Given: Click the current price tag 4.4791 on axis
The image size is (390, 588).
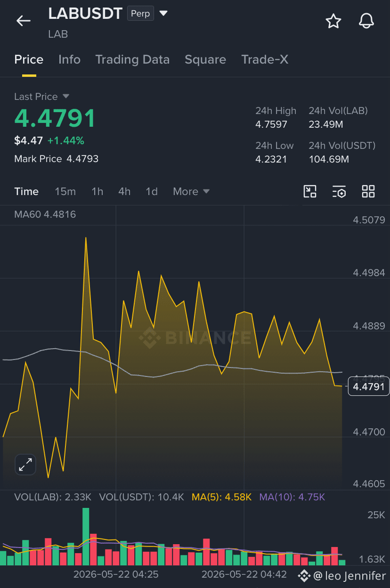Looking at the screenshot, I should [369, 387].
